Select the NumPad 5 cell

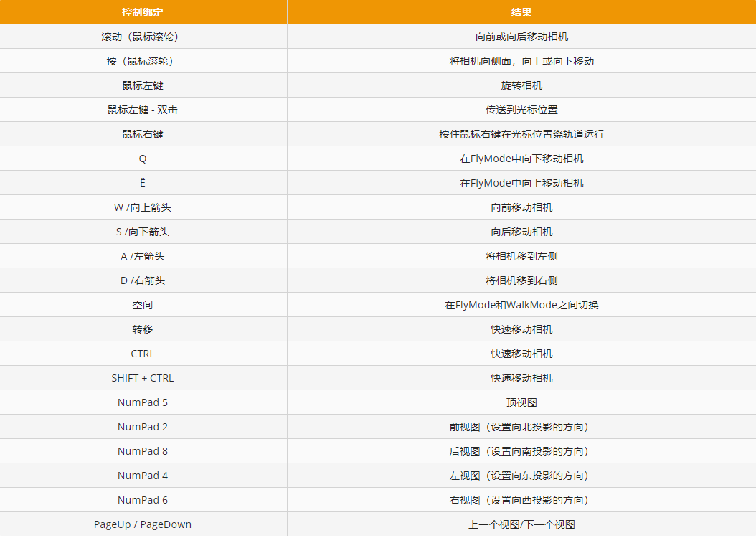pyautogui.click(x=143, y=402)
